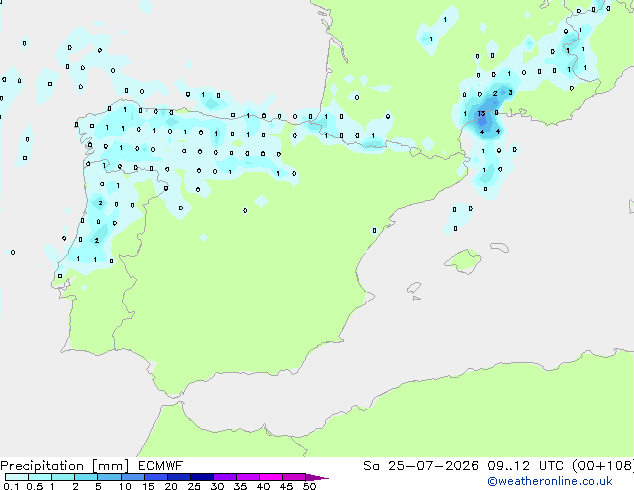Click the "25" legend scale label
This screenshot has height=490, width=634.
coord(194,486)
